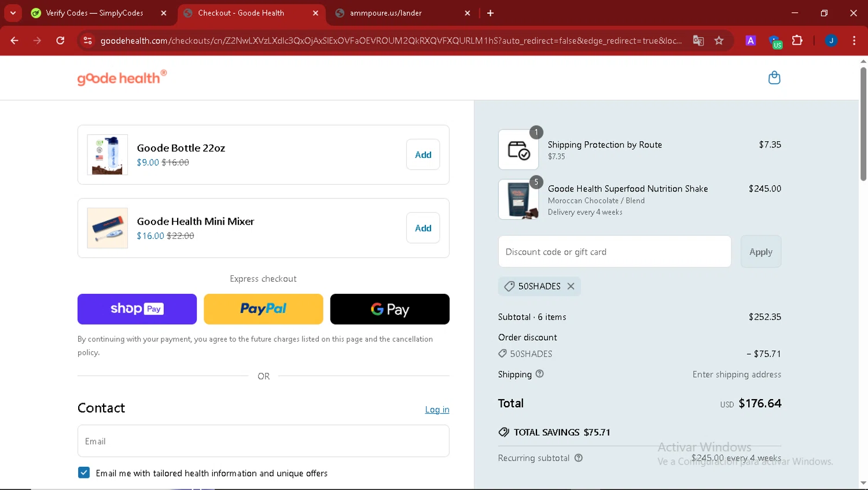Close the Verify Codes — SimplyCodes tab
Viewport: 868px width, 490px height.
click(164, 13)
